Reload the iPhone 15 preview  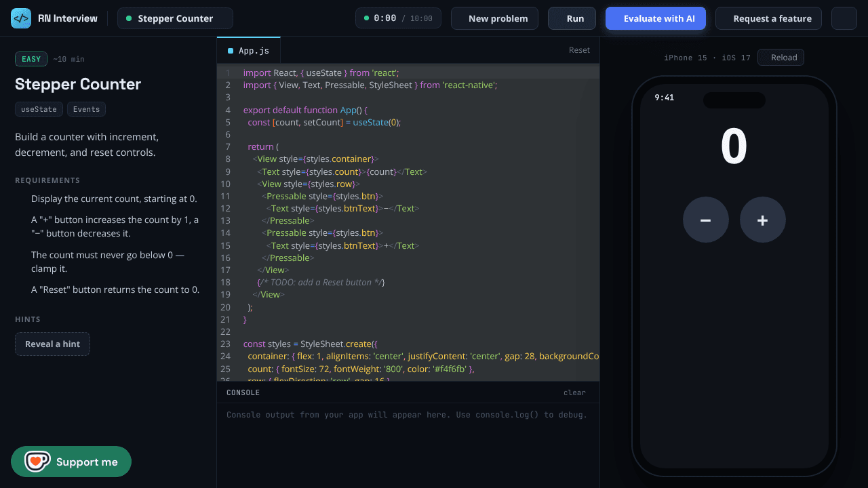point(781,58)
